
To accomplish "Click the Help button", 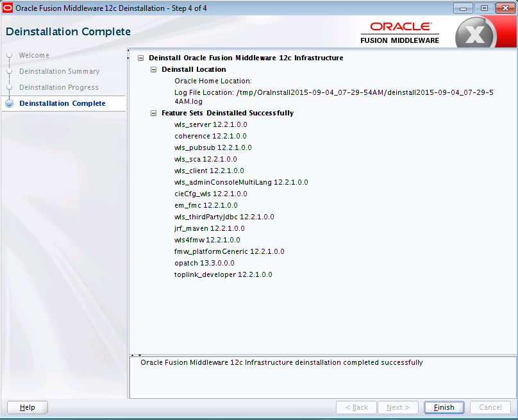I will click(x=28, y=407).
